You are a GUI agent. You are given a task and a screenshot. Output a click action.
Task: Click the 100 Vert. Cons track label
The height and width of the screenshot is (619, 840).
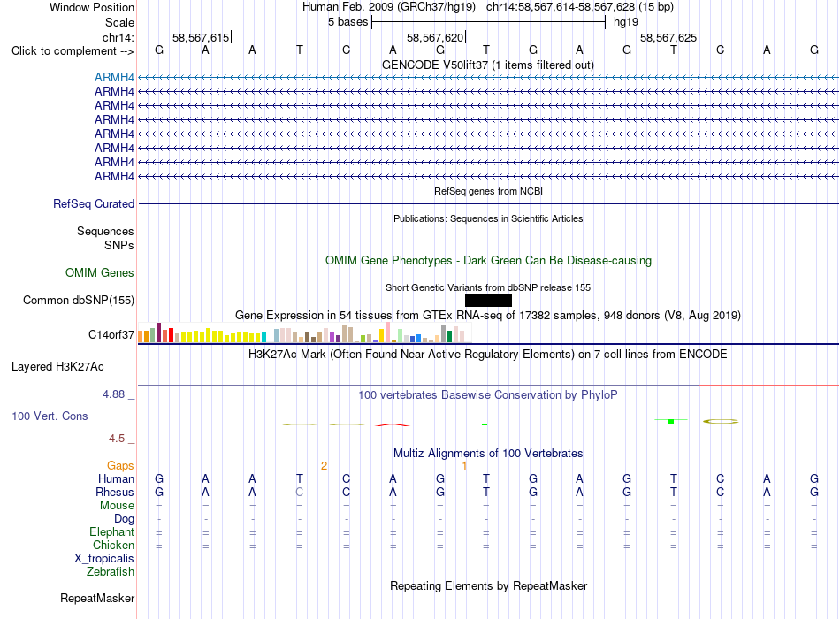(x=50, y=416)
